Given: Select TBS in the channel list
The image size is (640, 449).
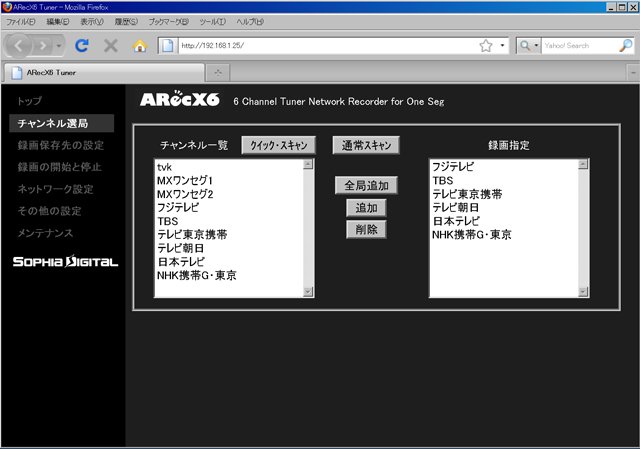Looking at the screenshot, I should [229, 221].
